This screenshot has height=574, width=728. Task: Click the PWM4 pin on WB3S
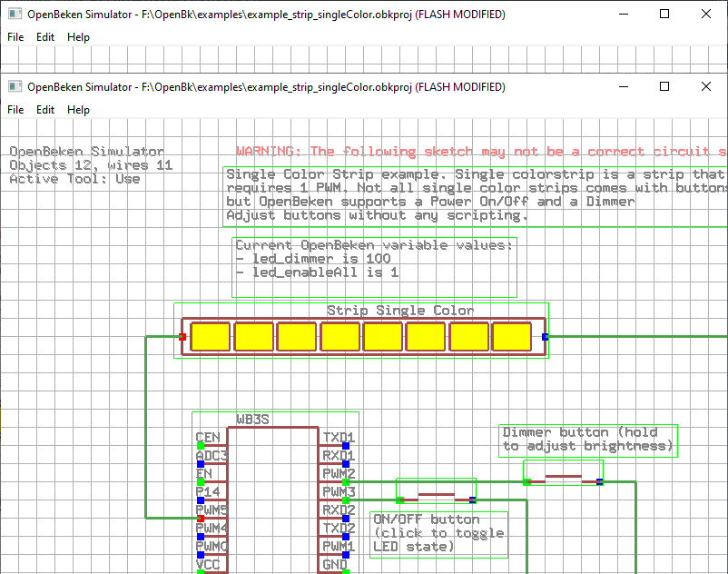point(201,537)
